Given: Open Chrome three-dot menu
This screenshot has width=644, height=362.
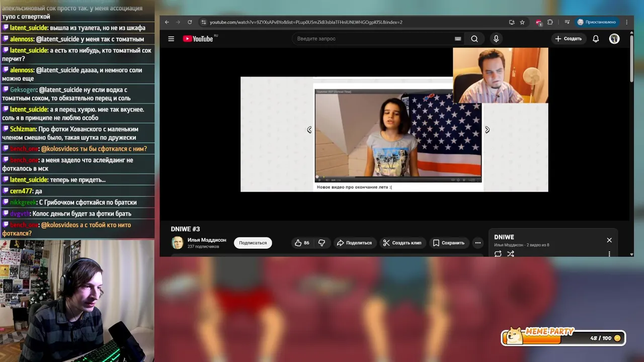Looking at the screenshot, I should point(626,22).
